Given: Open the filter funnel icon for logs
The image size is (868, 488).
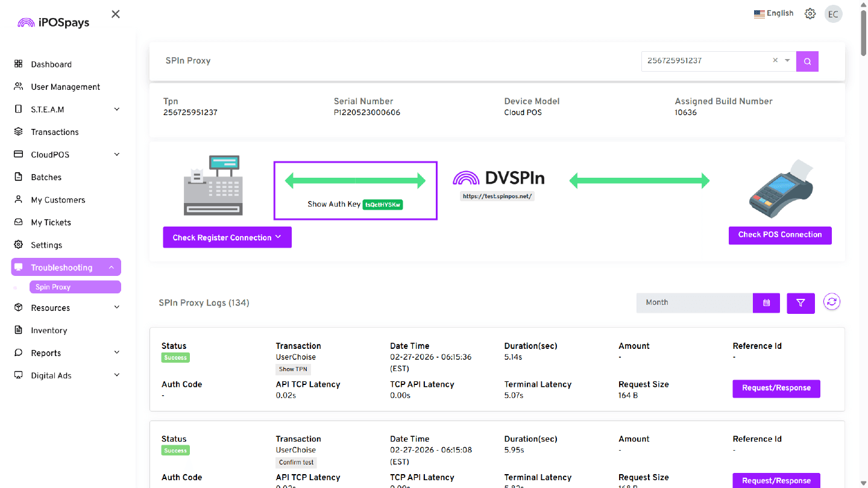Looking at the screenshot, I should pos(800,303).
